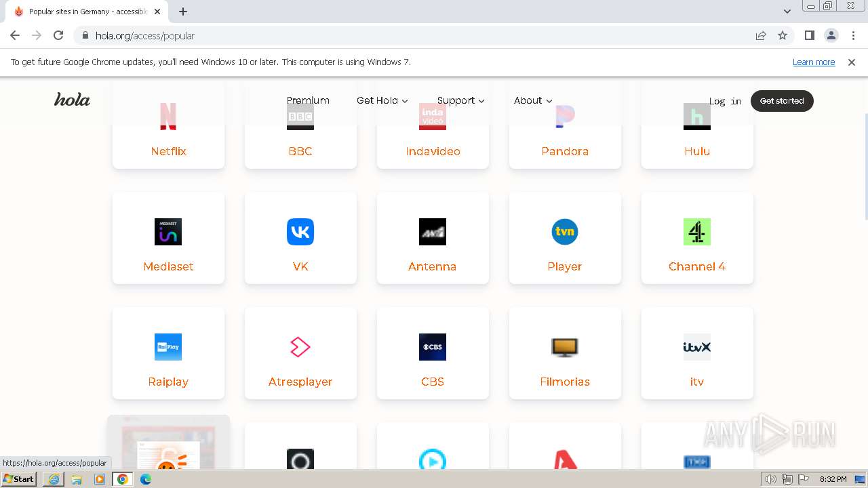Click the Log in link
Screen dimensions: 868x488
[725, 101]
